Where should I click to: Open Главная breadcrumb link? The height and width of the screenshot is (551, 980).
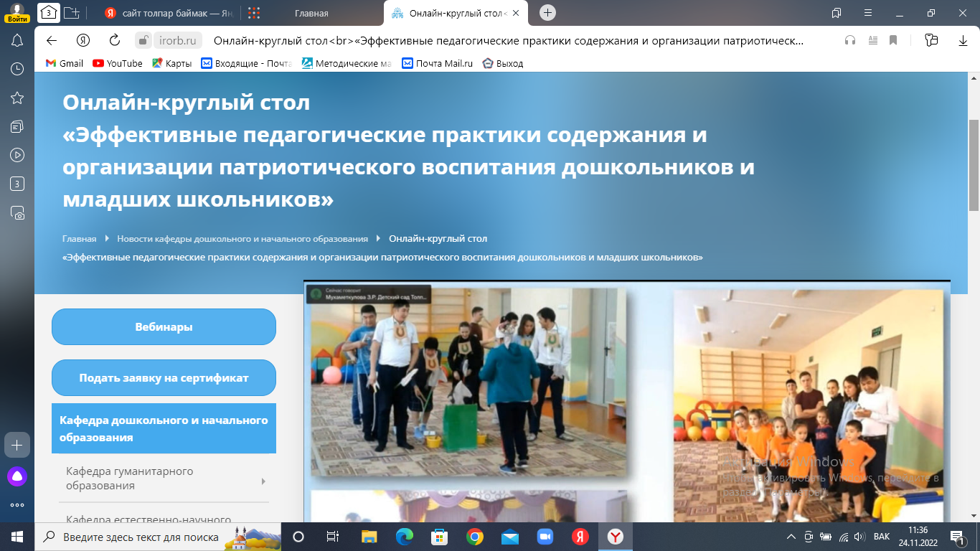pos(79,238)
